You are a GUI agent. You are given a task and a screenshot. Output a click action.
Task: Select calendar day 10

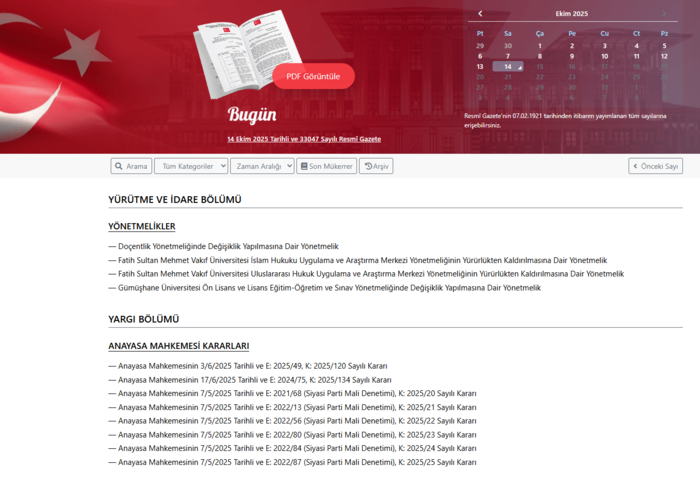[604, 56]
